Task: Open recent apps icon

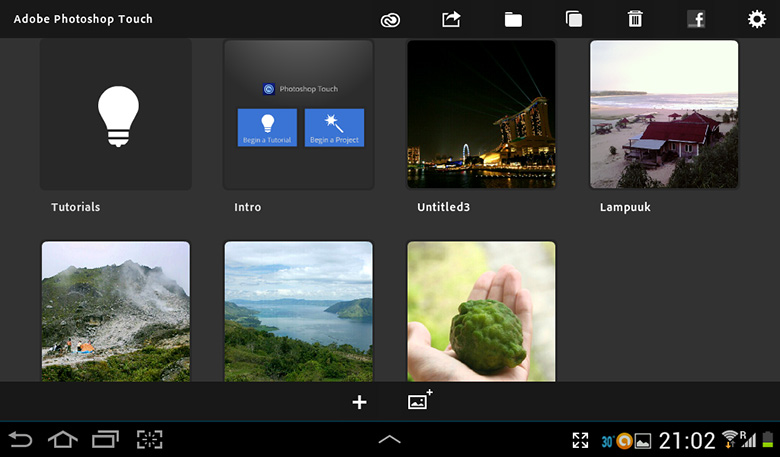Action: tap(105, 440)
